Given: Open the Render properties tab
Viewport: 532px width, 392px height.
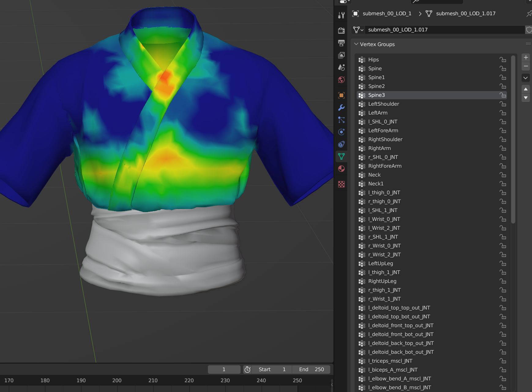Looking at the screenshot, I should [x=341, y=31].
